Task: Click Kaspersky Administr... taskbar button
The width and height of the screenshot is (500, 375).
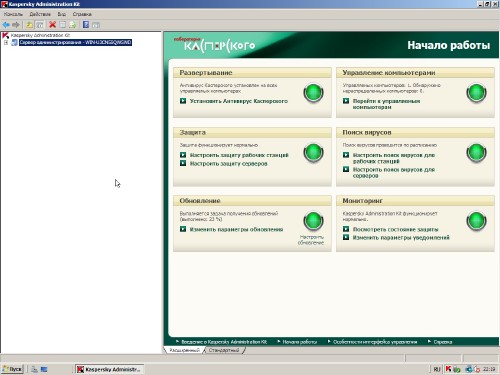Action: tap(109, 369)
